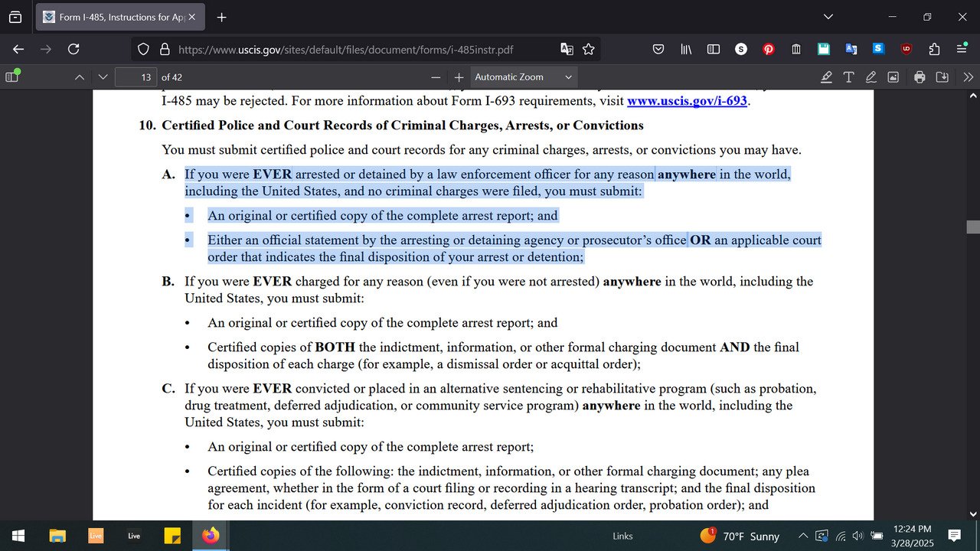Expand the list all tabs chevron
The image size is (980, 551).
[x=828, y=17]
